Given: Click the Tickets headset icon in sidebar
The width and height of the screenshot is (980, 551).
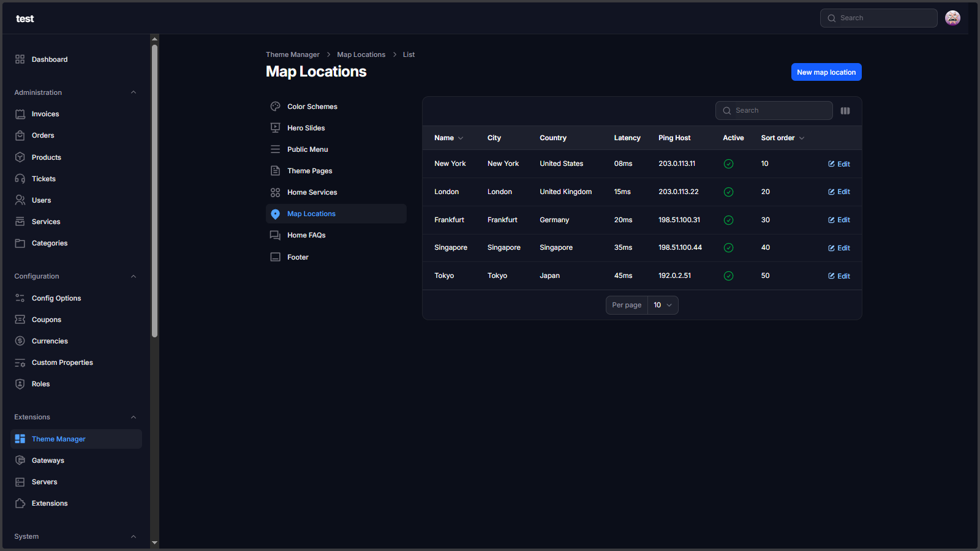Looking at the screenshot, I should pos(20,179).
